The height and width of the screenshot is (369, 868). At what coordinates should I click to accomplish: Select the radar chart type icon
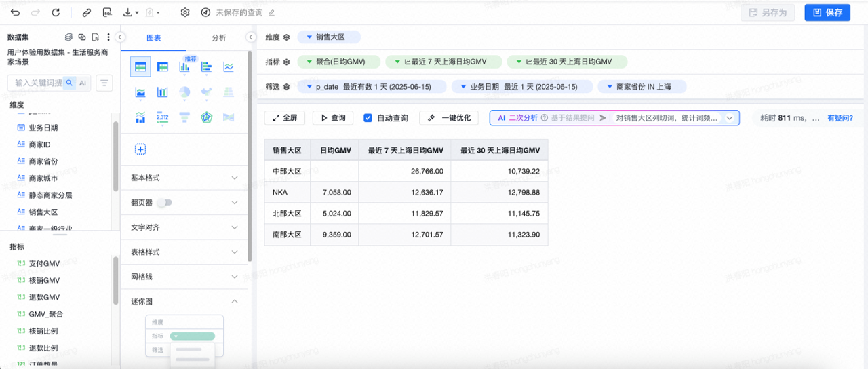tap(207, 117)
